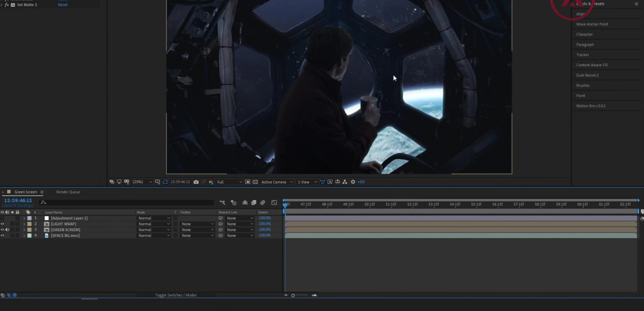Toggle the Set Matte 2 fx switch

7,5
